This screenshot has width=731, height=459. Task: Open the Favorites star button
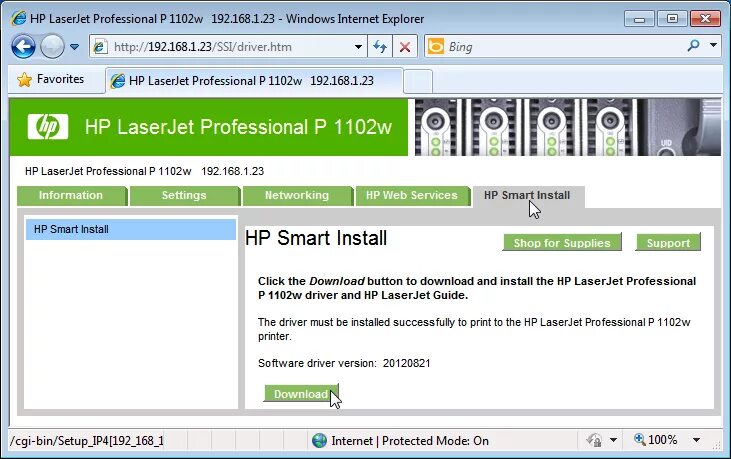(51, 80)
